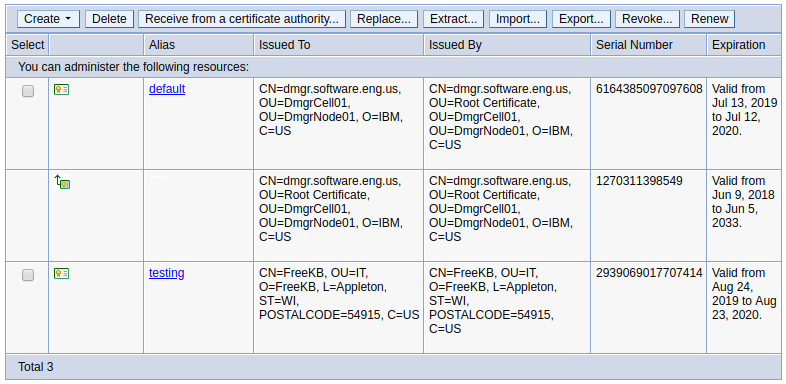This screenshot has height=384, width=786.
Task: Click expiration Aug 24, 2019 to Aug 23, 2020
Action: click(x=744, y=294)
